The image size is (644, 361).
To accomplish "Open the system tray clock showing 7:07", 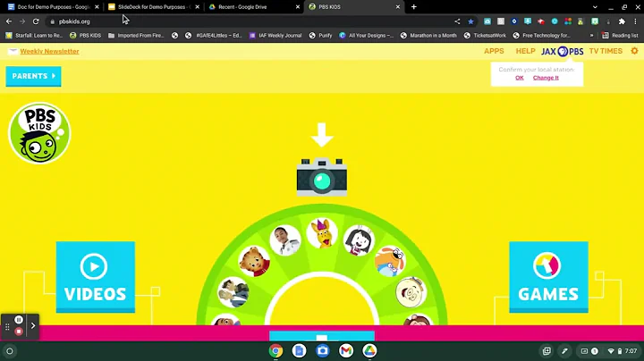I will (631, 351).
